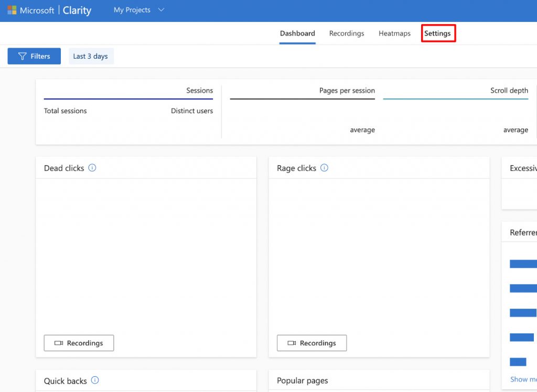Image resolution: width=537 pixels, height=392 pixels.
Task: Switch to the Dashboard tab
Action: click(297, 34)
